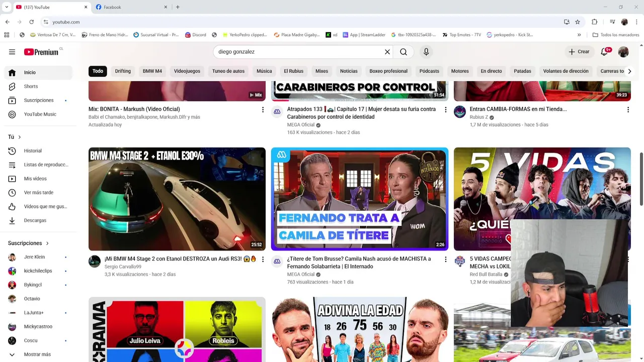Open YouTube Music from the sidebar
The width and height of the screenshot is (644, 362).
[x=38, y=114]
